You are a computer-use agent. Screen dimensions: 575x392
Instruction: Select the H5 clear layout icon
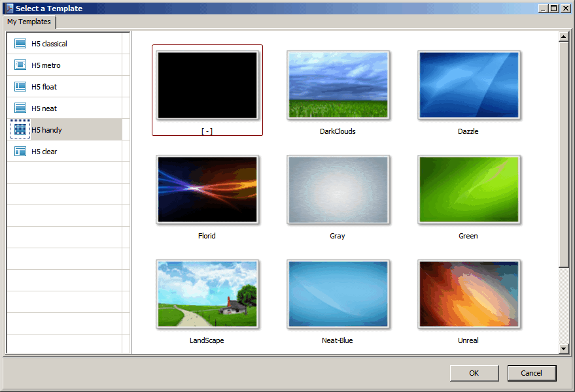pyautogui.click(x=20, y=152)
